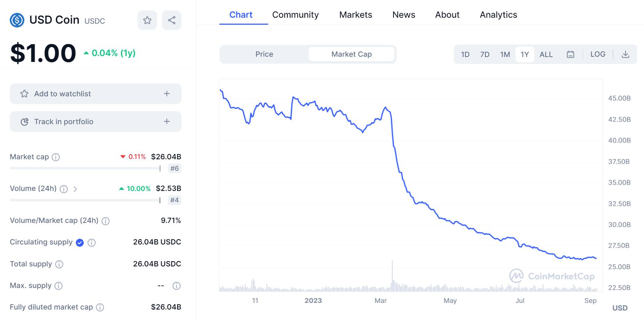Open the Community tab
This screenshot has height=321, width=644.
295,15
